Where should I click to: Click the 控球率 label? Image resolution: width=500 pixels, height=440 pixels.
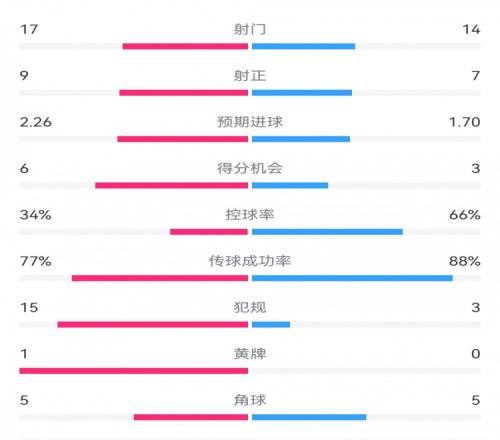click(250, 215)
